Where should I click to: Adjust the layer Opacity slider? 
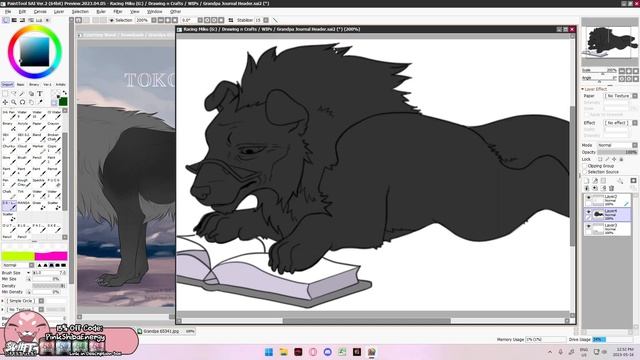click(x=618, y=152)
